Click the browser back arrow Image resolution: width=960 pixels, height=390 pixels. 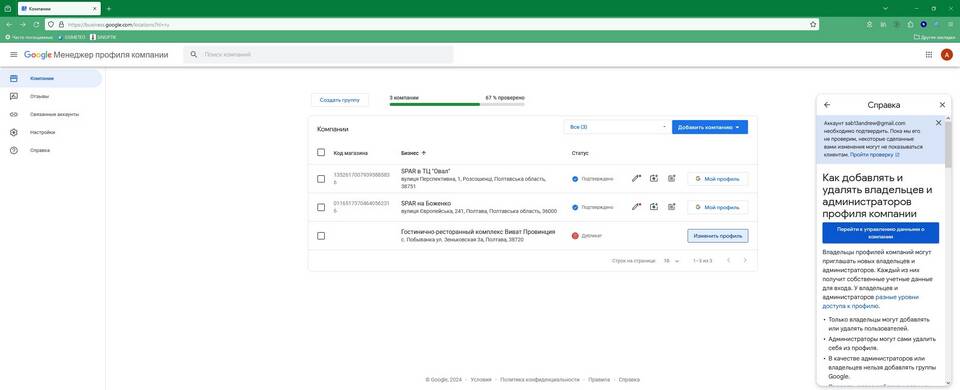tap(9, 24)
